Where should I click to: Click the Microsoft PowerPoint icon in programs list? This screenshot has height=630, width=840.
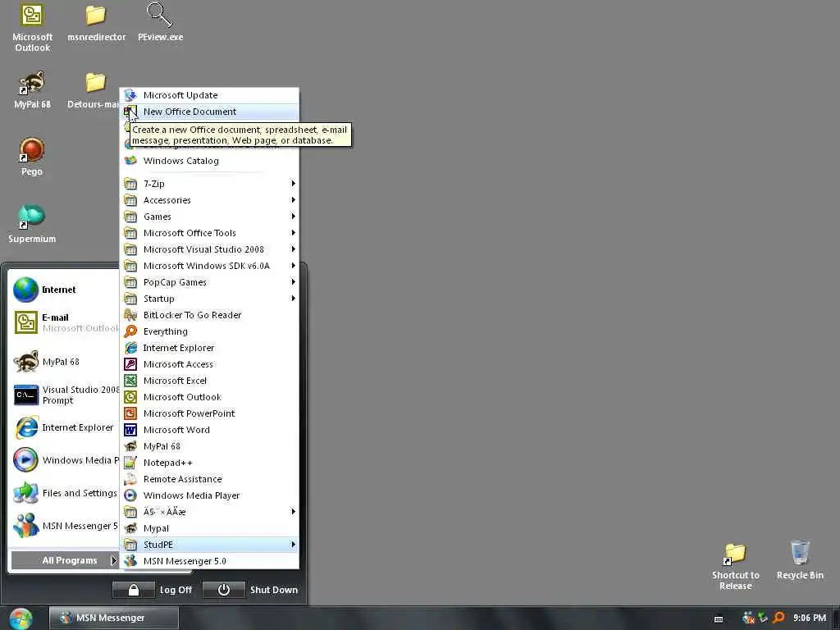pyautogui.click(x=130, y=413)
